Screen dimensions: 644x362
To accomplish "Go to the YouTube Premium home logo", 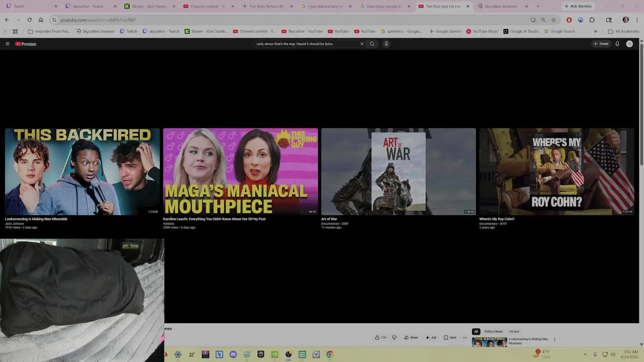I will (26, 44).
